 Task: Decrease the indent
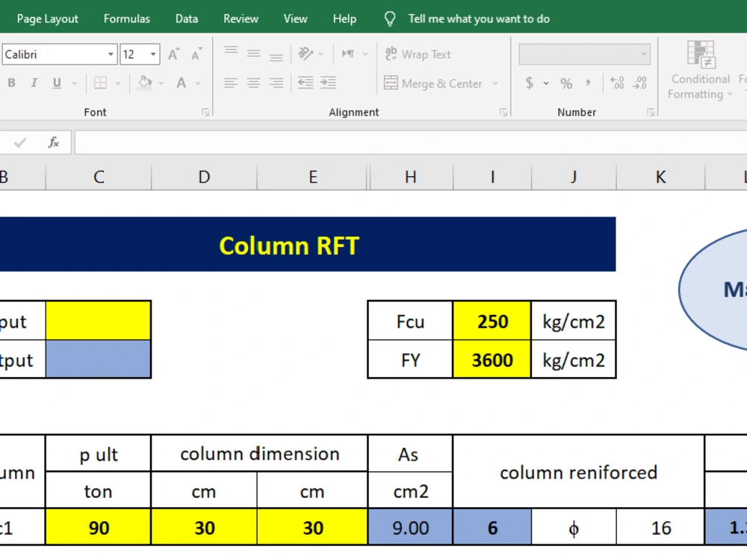tap(306, 83)
